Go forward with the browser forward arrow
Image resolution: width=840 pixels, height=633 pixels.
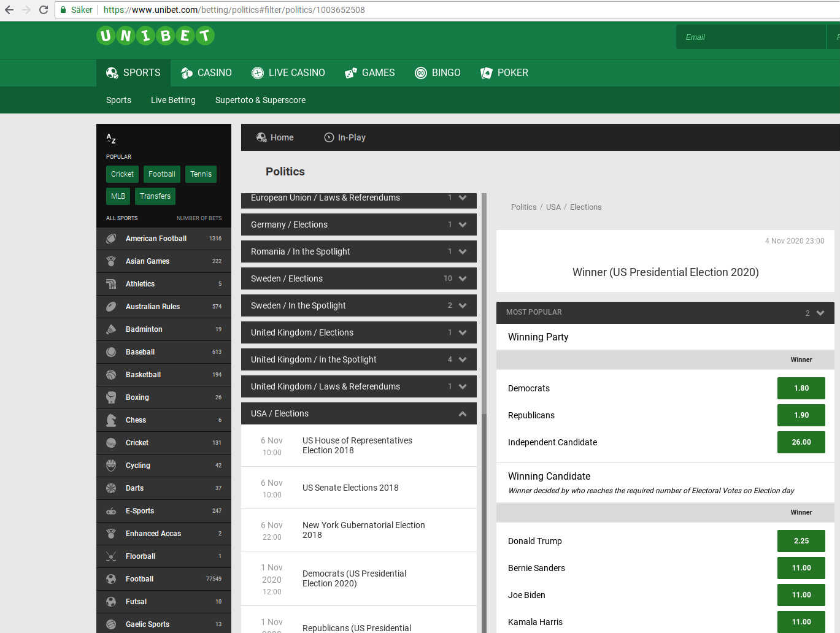[26, 10]
